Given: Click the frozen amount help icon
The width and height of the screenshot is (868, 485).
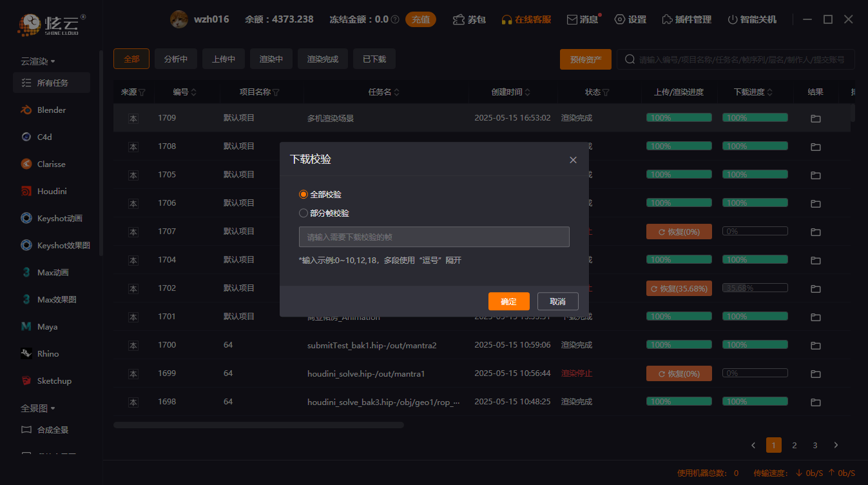Looking at the screenshot, I should pyautogui.click(x=395, y=19).
